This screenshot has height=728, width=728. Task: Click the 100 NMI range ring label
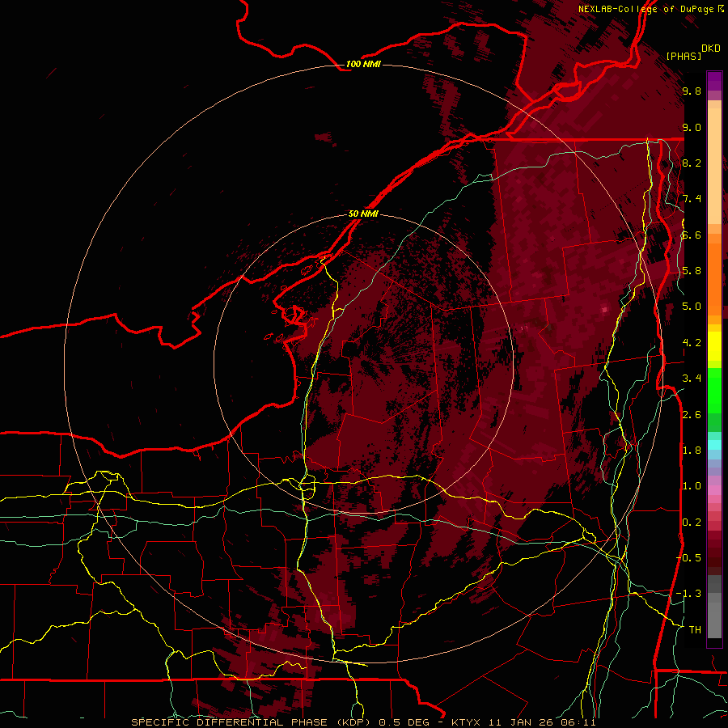pyautogui.click(x=363, y=64)
